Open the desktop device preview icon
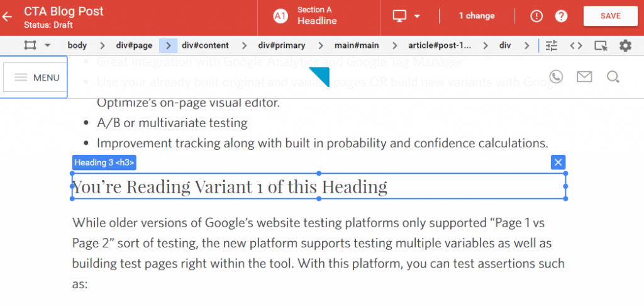Screen dimensions: 644x306 [x=399, y=16]
